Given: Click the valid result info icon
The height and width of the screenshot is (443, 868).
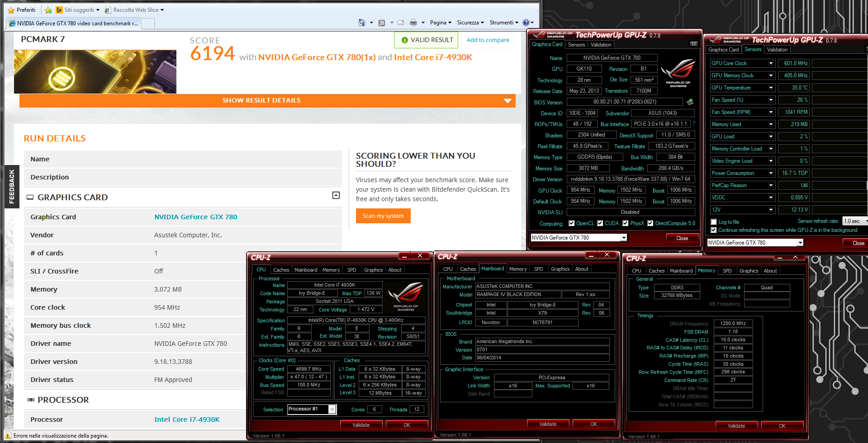Looking at the screenshot, I should point(405,40).
